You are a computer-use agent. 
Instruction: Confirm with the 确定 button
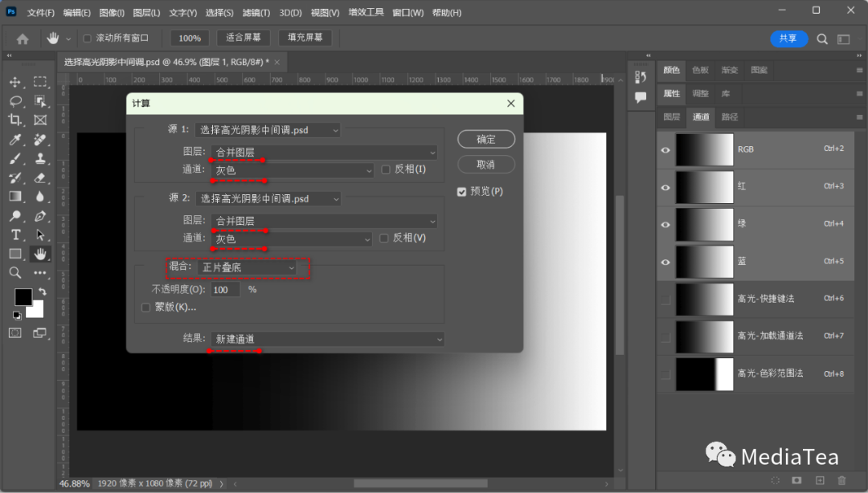click(486, 140)
